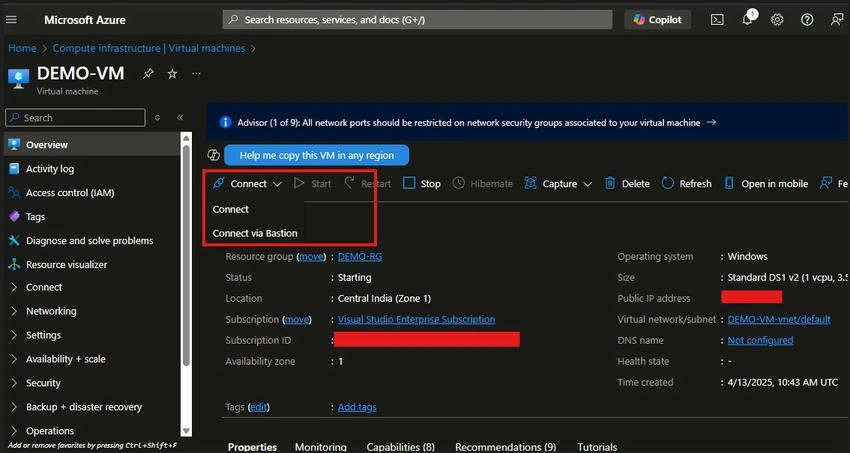
Task: Click the sidebar Search field
Action: [75, 118]
